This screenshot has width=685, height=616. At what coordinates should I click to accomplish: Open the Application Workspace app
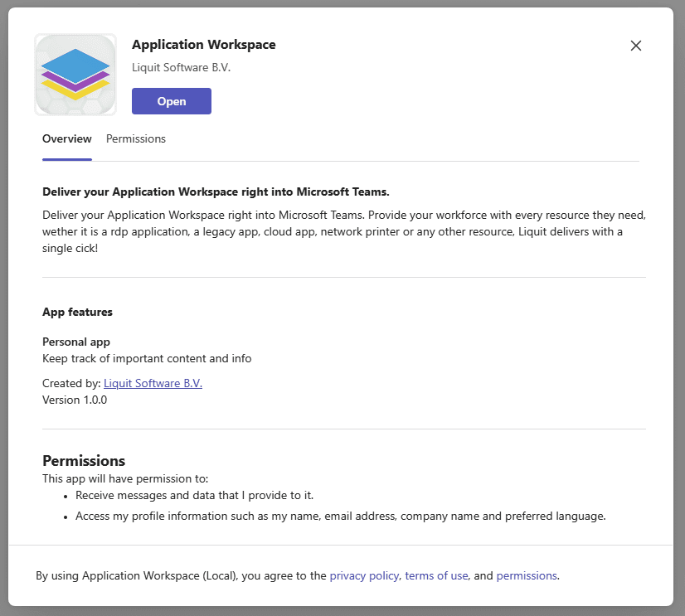coord(171,100)
